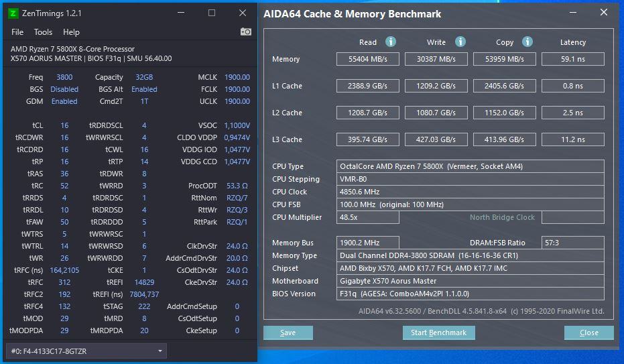Click the empty North Bridge Clock field
Viewport: 624px width, 364px height.
click(x=573, y=217)
